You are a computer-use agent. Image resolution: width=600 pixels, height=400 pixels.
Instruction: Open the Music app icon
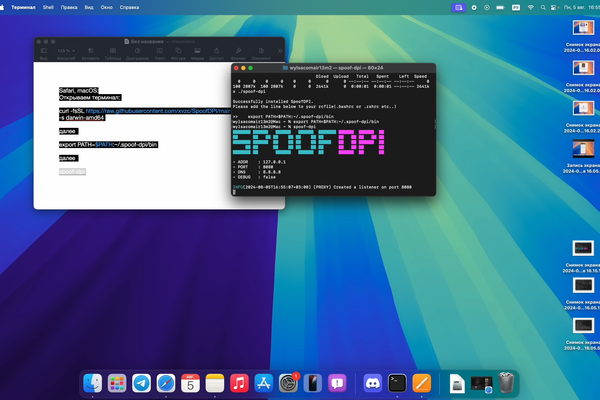[x=239, y=383]
